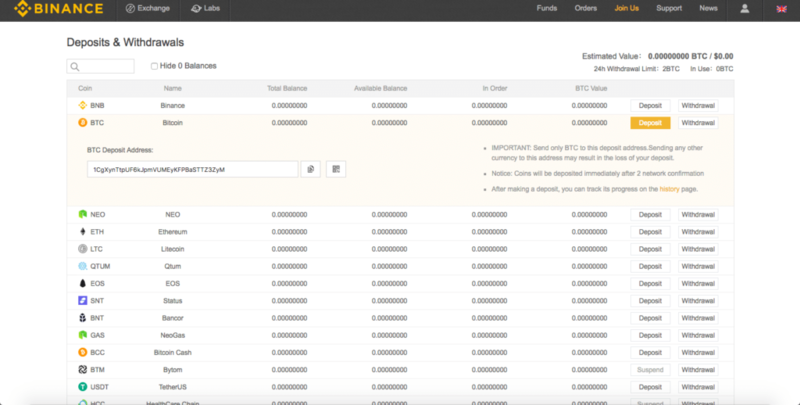Image resolution: width=800 pixels, height=405 pixels.
Task: Click the LTC coin icon
Action: coord(83,249)
